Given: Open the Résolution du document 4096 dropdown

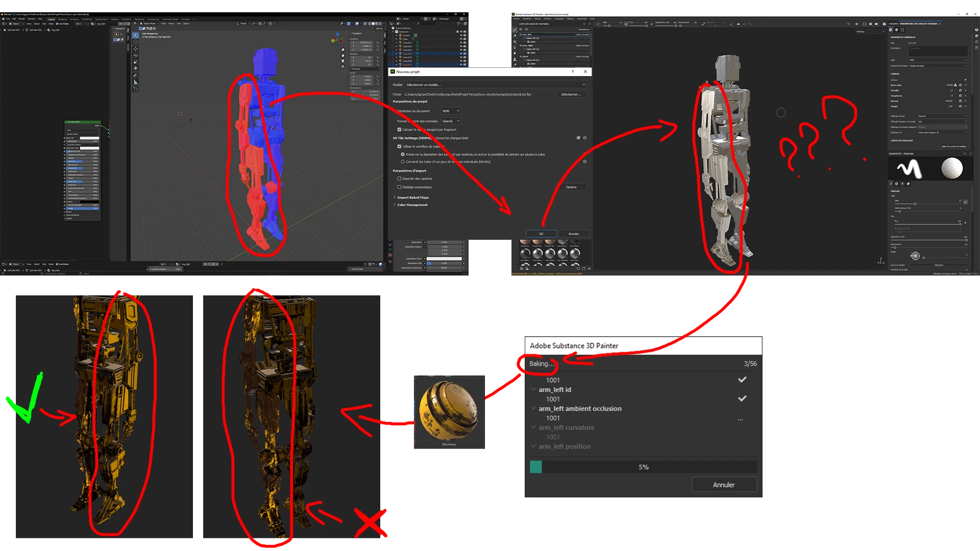Looking at the screenshot, I should click(x=451, y=111).
